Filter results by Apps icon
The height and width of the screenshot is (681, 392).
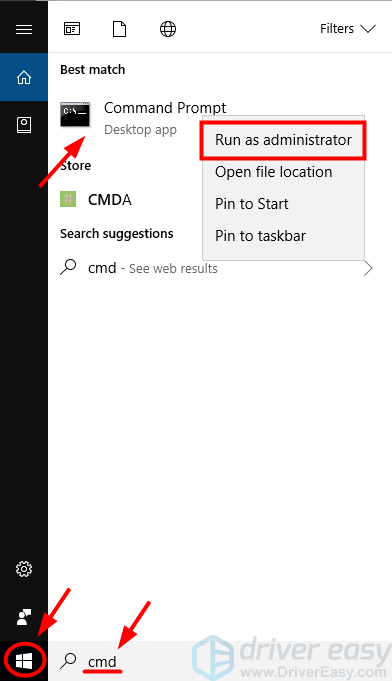(x=72, y=29)
